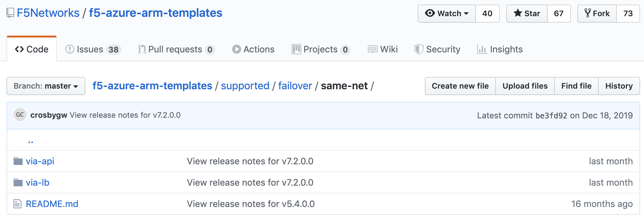This screenshot has width=644, height=218.
Task: Open the commit history with History button
Action: [x=619, y=86]
